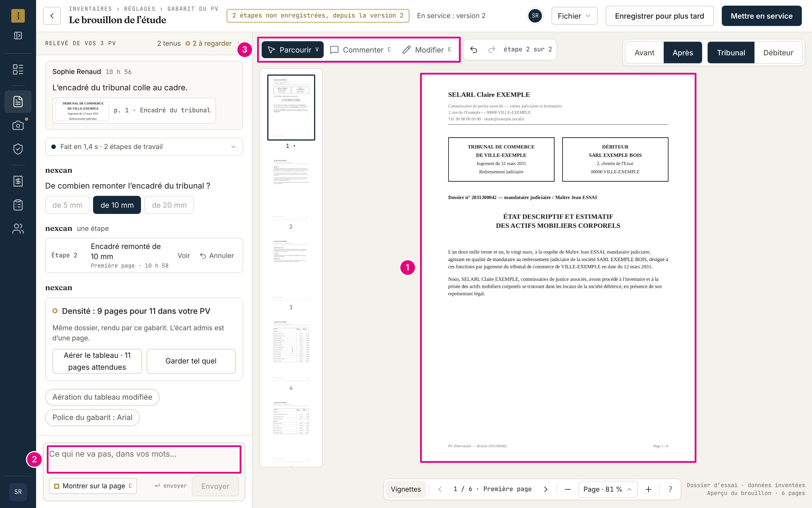
Task: Click Aérer le tableau · 11 pages attendues
Action: [x=97, y=361]
